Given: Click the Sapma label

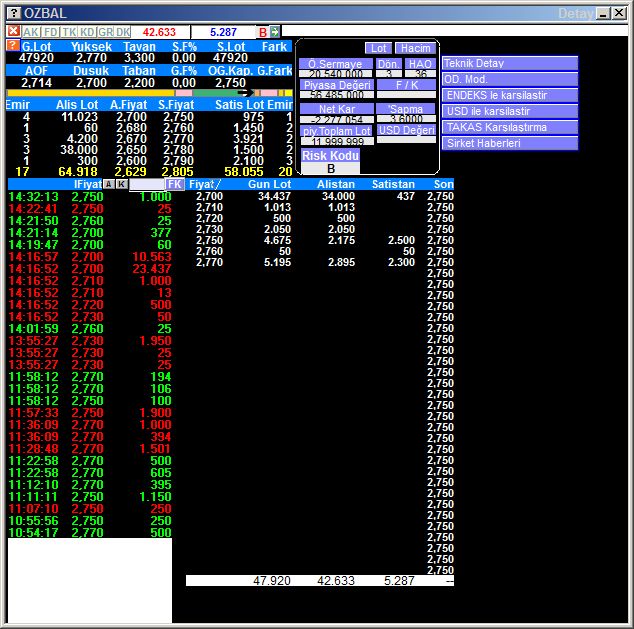Looking at the screenshot, I should (x=406, y=109).
